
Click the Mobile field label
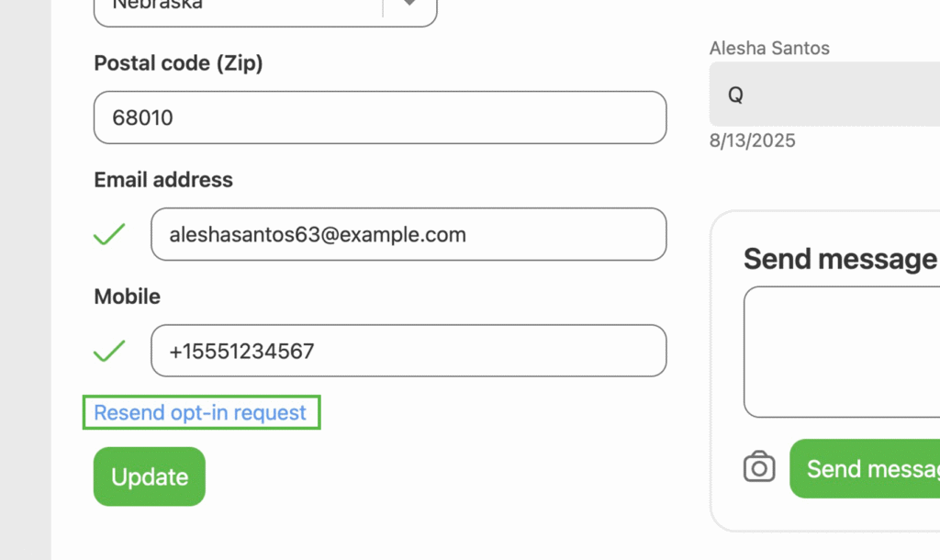(127, 297)
